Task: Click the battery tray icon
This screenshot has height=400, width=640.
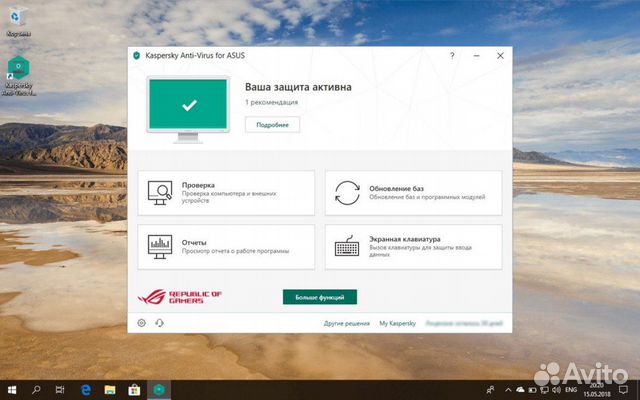Action: tap(533, 390)
